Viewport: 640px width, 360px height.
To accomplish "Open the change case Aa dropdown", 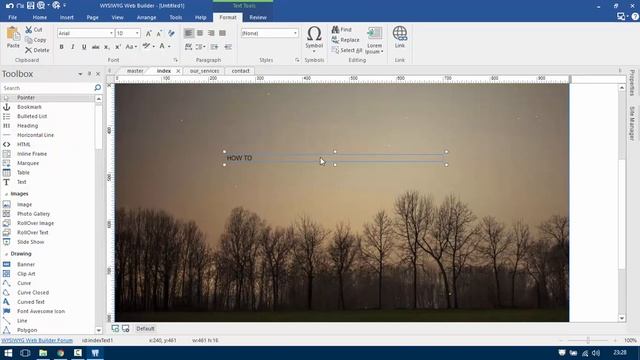I will point(131,47).
